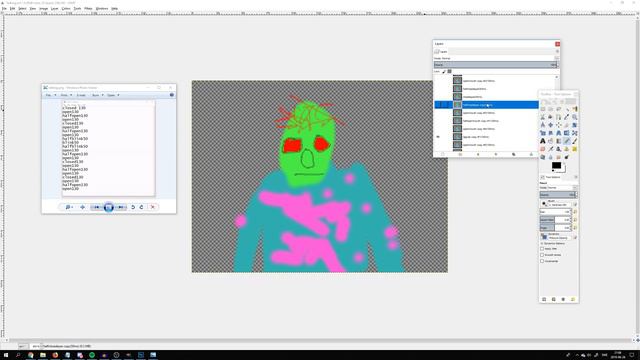The height and width of the screenshot is (360, 640).
Task: Open the GIMP File menu
Action: click(x=4, y=8)
